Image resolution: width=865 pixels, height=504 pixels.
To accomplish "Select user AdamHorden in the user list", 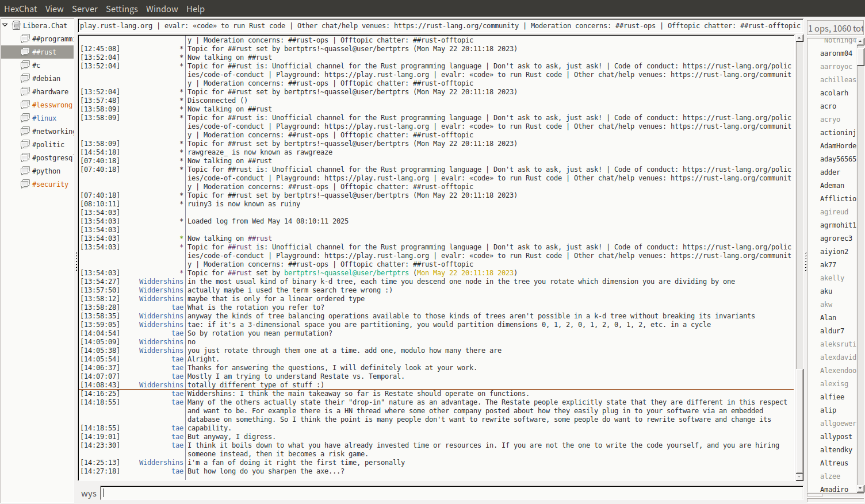I will tap(837, 146).
